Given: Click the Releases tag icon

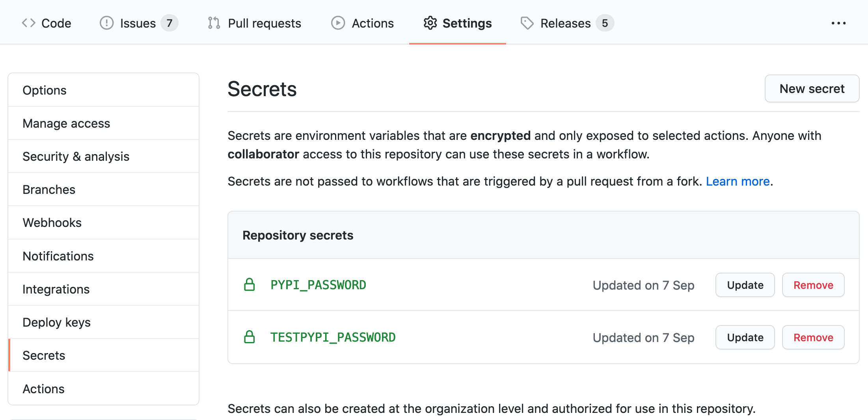Looking at the screenshot, I should coord(527,23).
